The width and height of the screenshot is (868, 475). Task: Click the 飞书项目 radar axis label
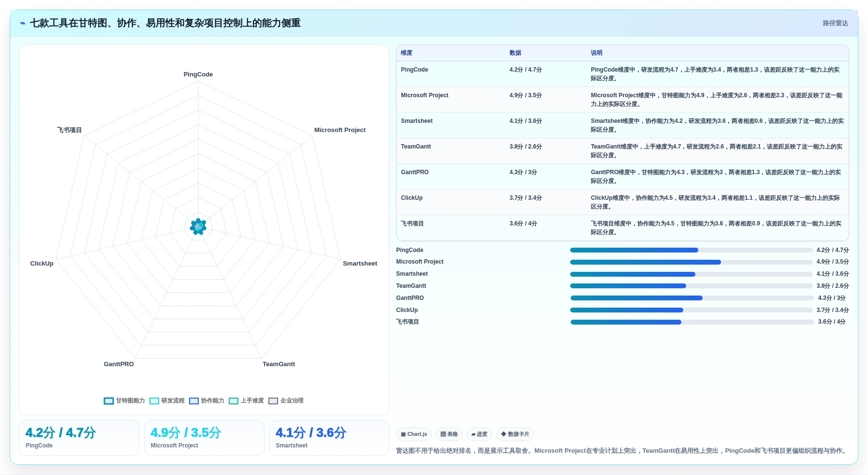click(x=70, y=130)
